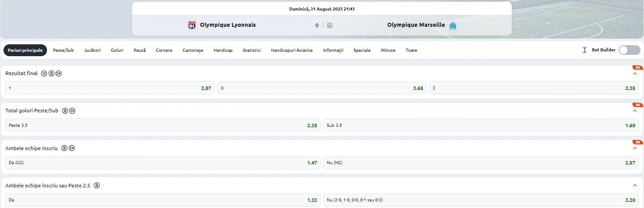
Task: Select the Pariuri principale tab
Action: pos(25,50)
